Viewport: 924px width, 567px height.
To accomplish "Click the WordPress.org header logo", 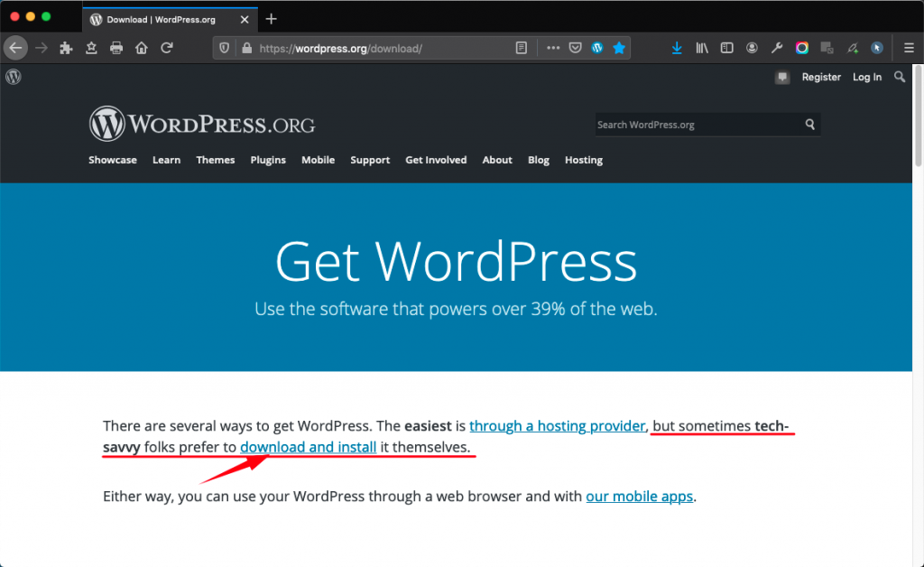I will point(202,124).
